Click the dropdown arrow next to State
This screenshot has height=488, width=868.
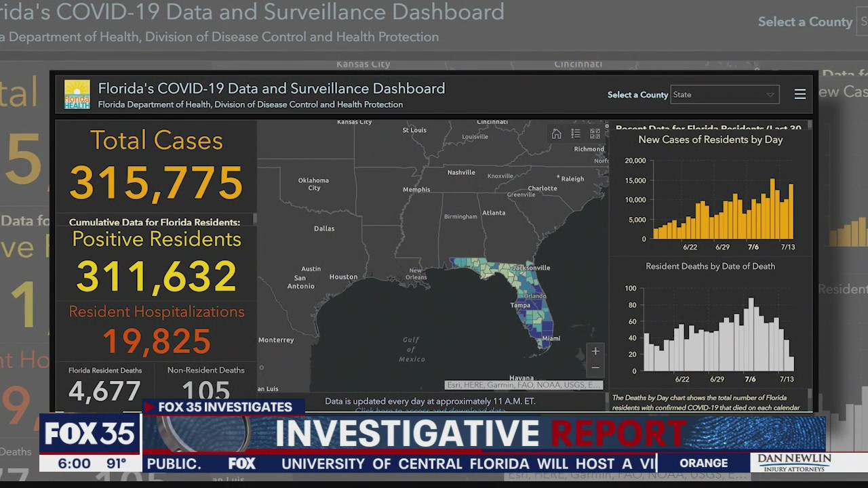tap(770, 95)
